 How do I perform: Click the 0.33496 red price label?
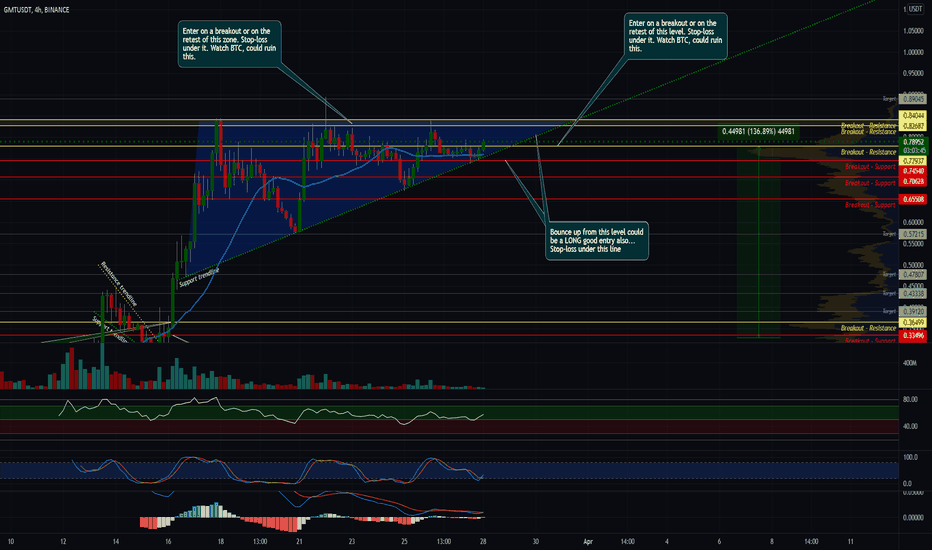914,336
